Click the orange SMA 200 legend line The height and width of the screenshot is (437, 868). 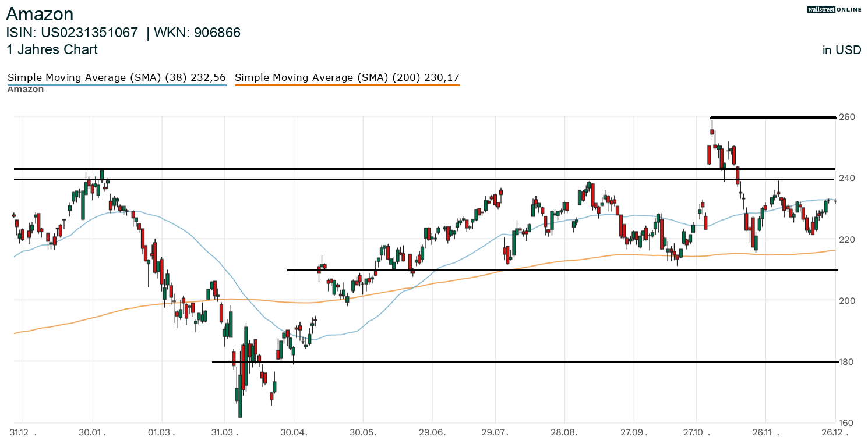(x=347, y=86)
